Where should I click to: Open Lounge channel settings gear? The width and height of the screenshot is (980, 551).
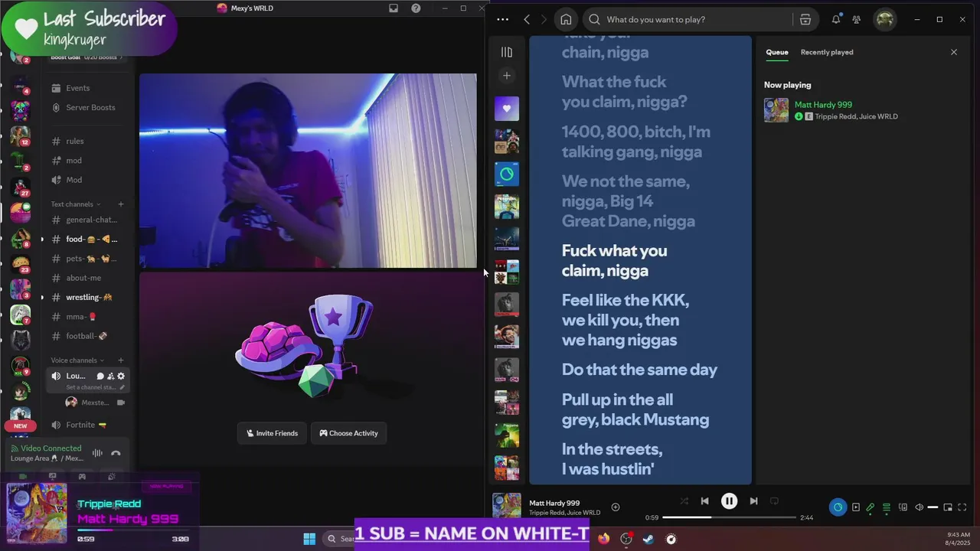121,376
